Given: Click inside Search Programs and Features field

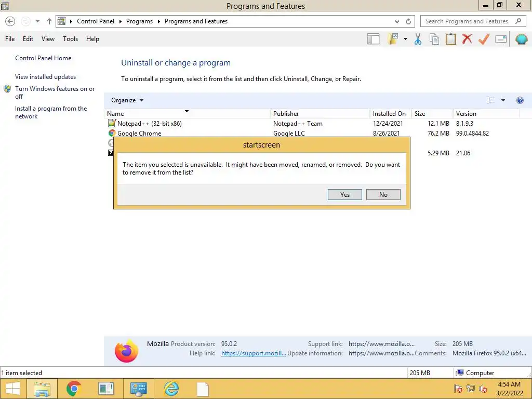Looking at the screenshot, I should [467, 21].
